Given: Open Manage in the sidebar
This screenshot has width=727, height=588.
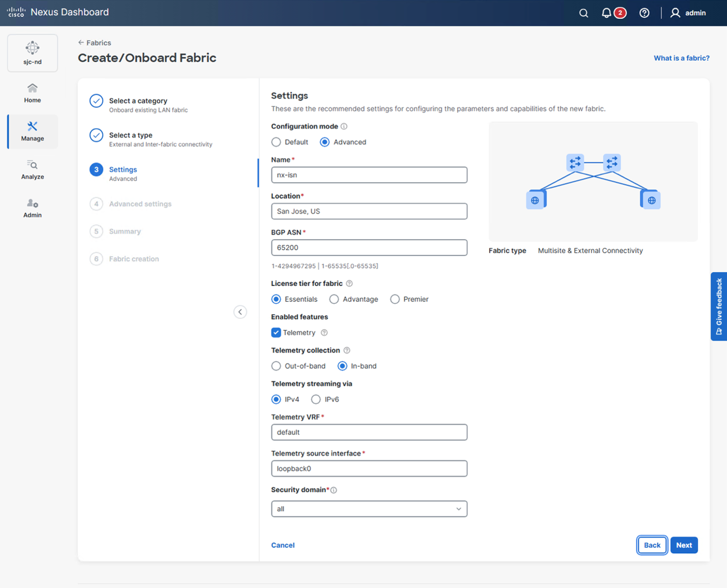Looking at the screenshot, I should (x=33, y=132).
